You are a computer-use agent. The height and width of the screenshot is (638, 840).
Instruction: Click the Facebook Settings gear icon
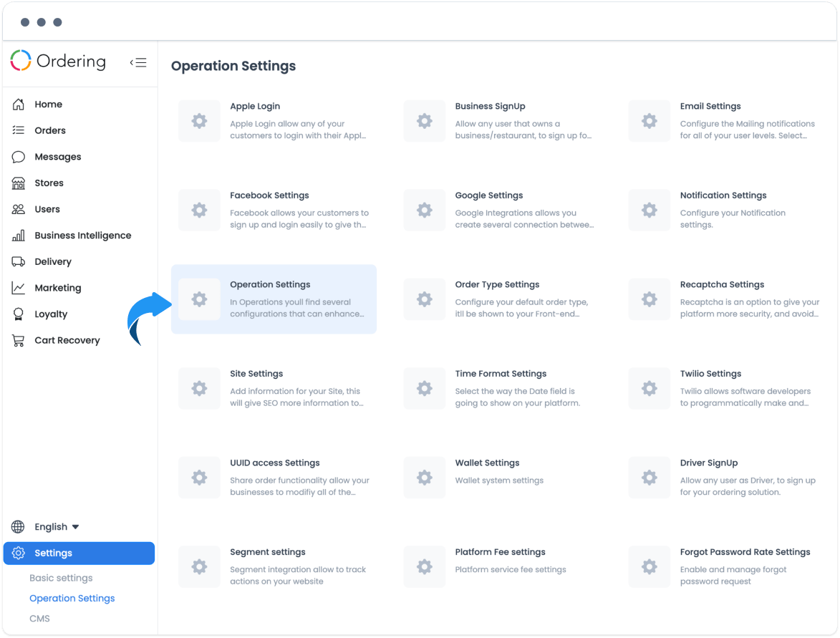click(199, 210)
